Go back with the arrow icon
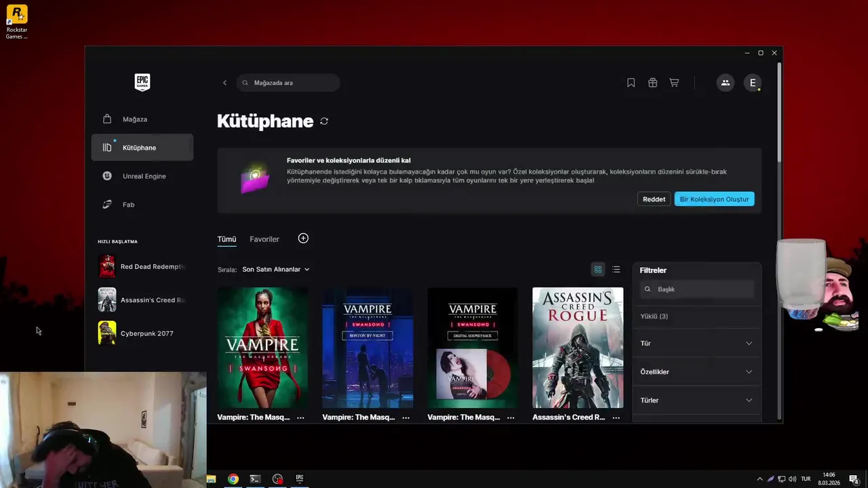 point(225,83)
